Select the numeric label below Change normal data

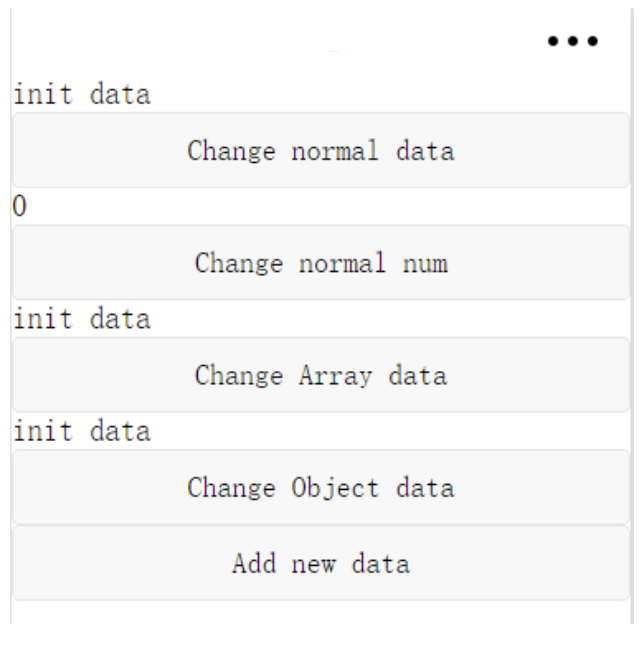tap(17, 208)
